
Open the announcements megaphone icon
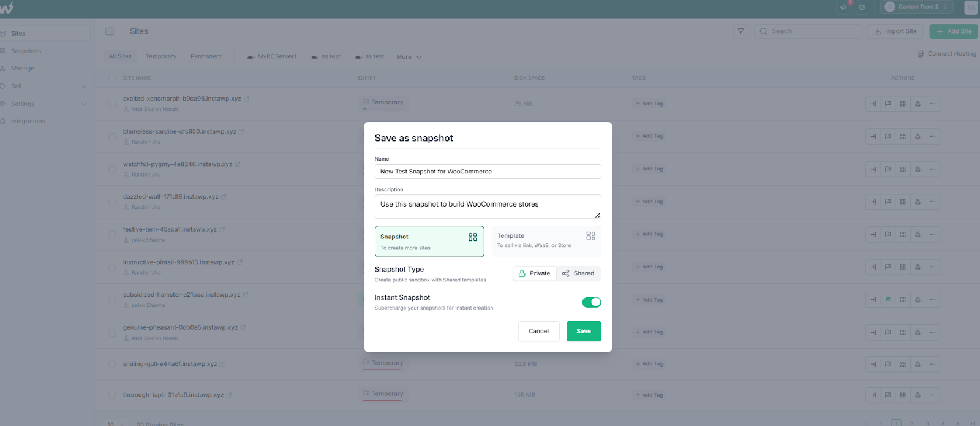click(844, 7)
